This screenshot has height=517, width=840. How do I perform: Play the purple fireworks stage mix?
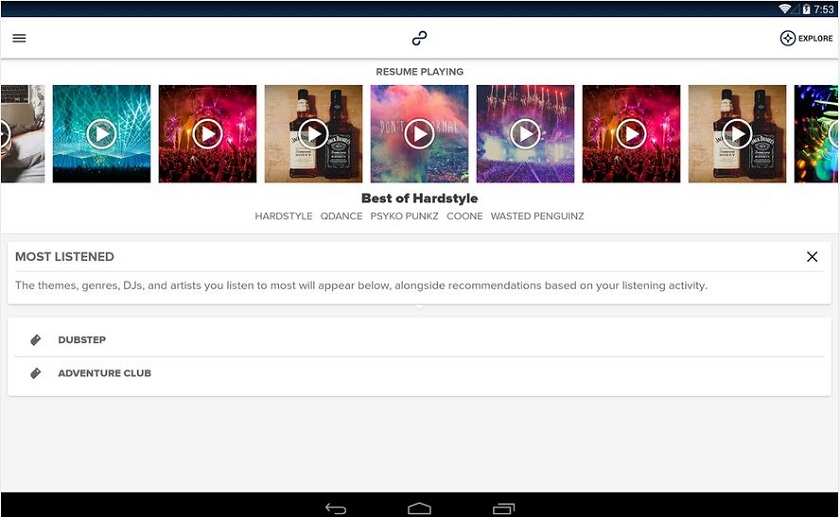(x=526, y=134)
